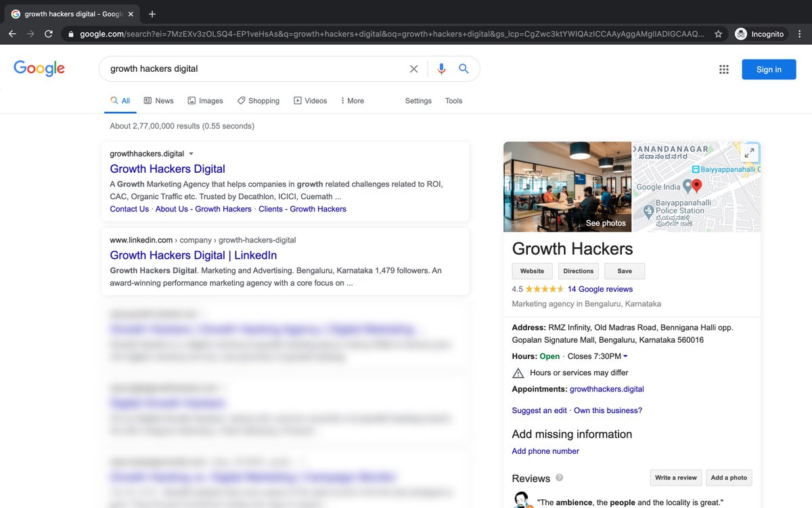Expand the More search options menu
812x508 pixels.
[352, 101]
